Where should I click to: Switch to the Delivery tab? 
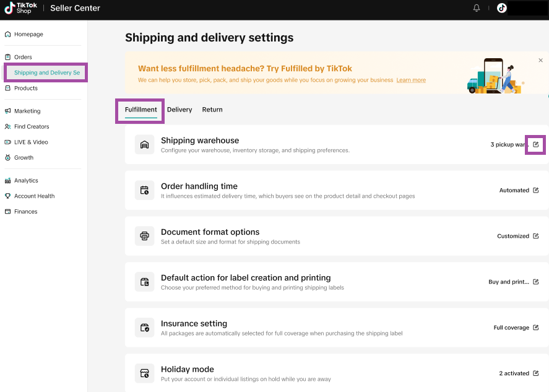pyautogui.click(x=179, y=110)
